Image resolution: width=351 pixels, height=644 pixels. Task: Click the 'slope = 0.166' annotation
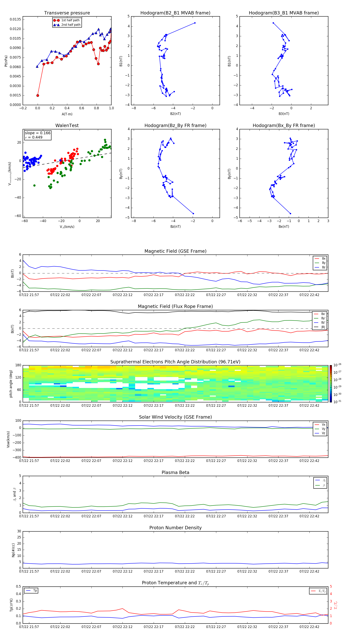pos(37,133)
